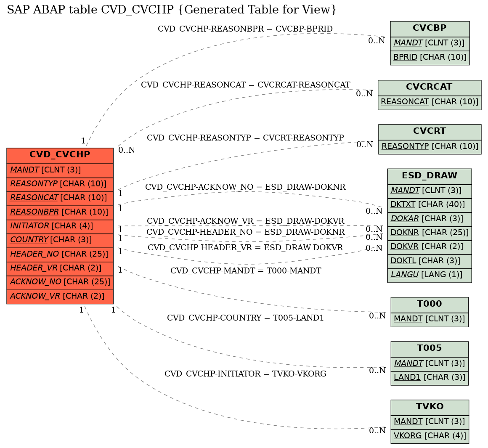Screen dimensions: 488x448
Task: Click the diagram title SAP ABAP table CVD_CVCHP
Action: [x=172, y=10]
